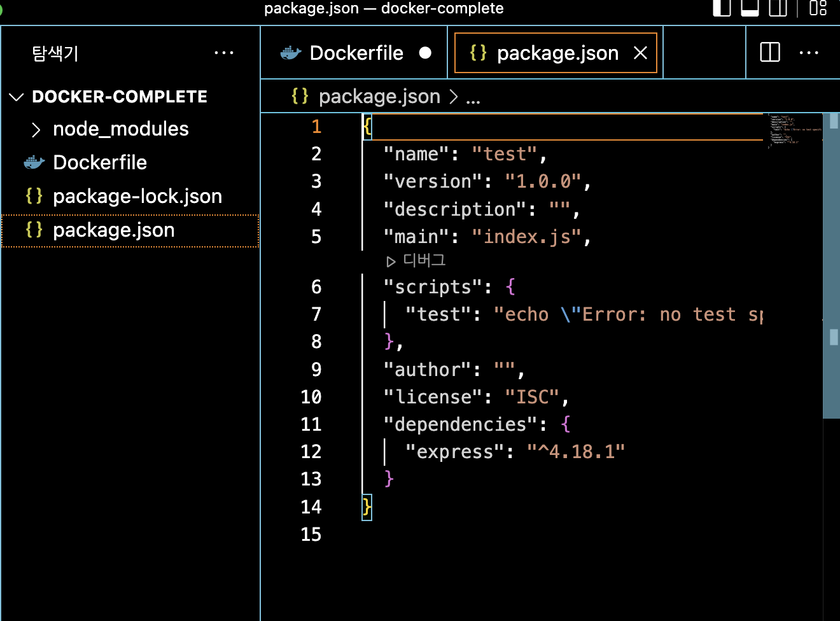The image size is (840, 621).
Task: Click the "1.0.0" version value
Action: 543,182
